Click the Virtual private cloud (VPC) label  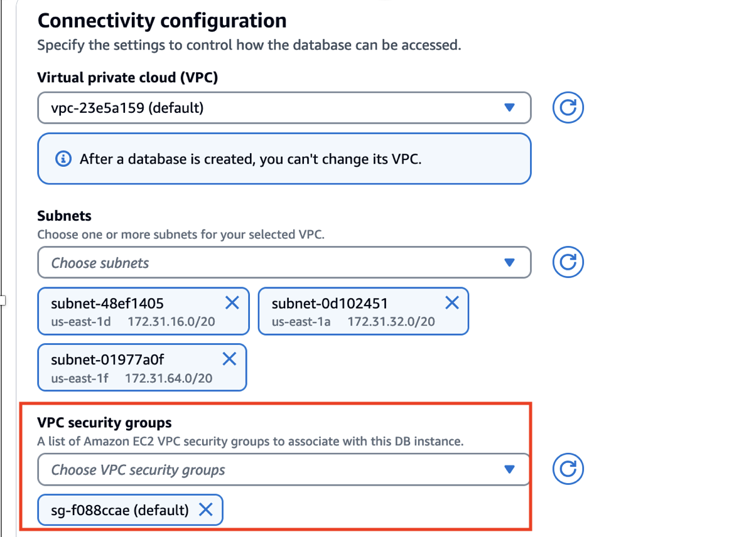(128, 78)
